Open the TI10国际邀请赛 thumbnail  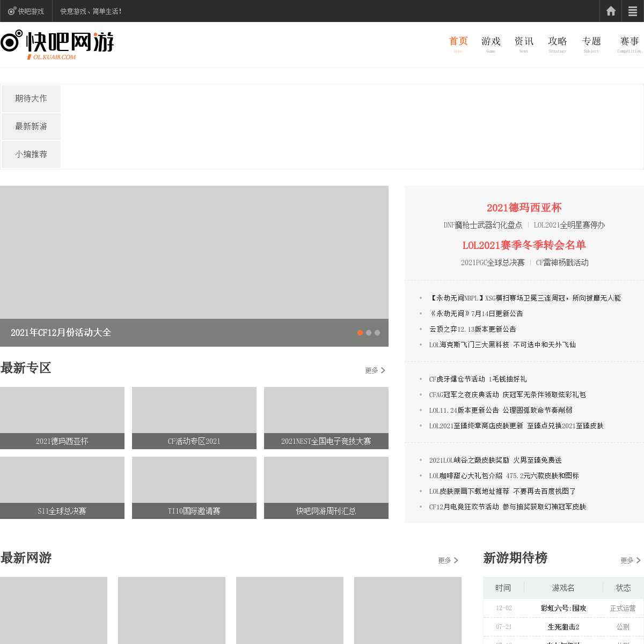[194, 488]
